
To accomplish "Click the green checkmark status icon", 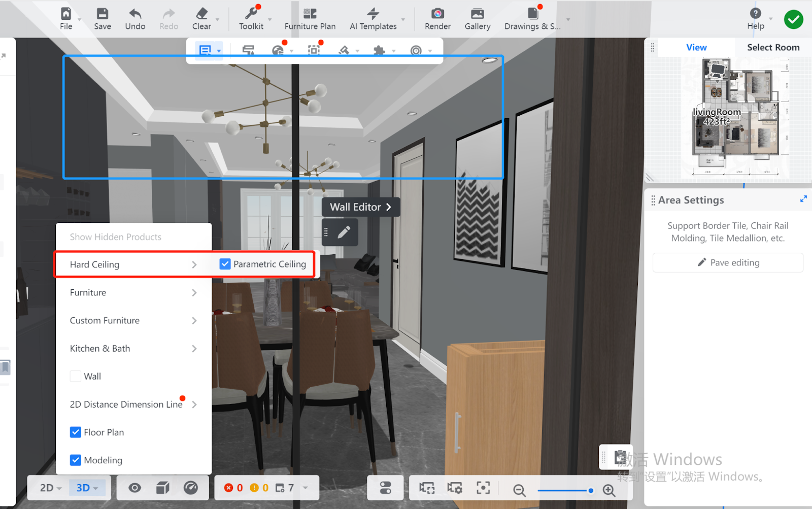I will coord(793,20).
